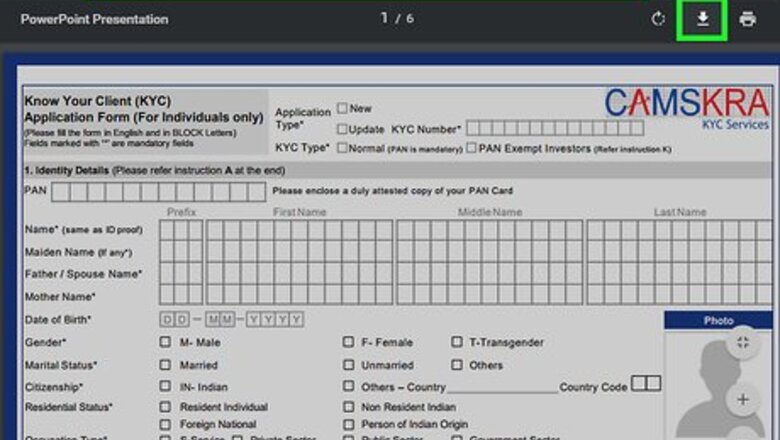
Task: Tick the IN- Indian citizenship checkbox
Action: click(165, 386)
